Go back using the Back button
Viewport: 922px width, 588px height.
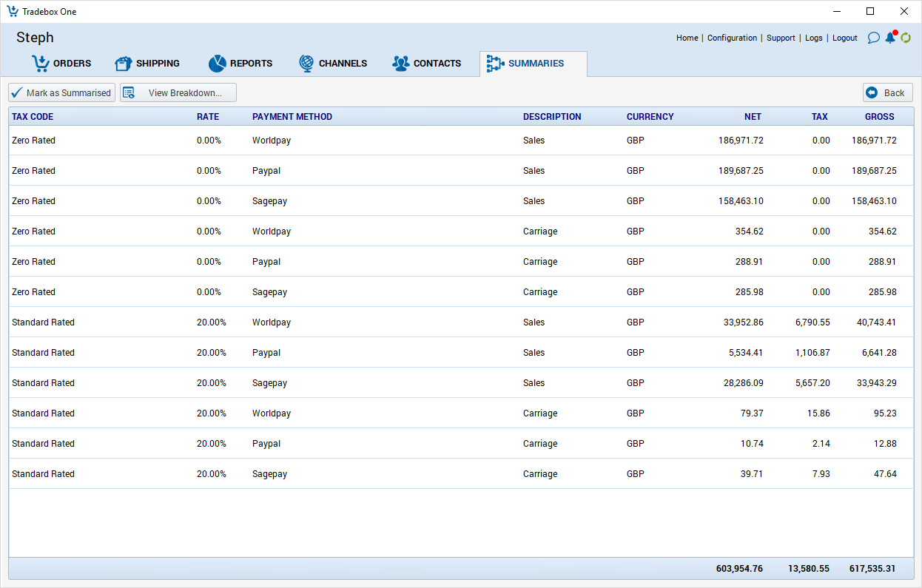tap(887, 92)
